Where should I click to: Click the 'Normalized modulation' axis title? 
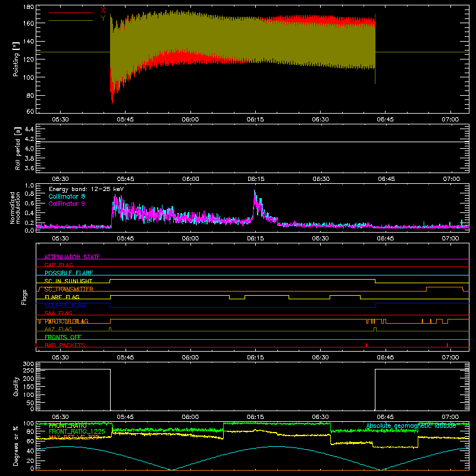coord(15,208)
